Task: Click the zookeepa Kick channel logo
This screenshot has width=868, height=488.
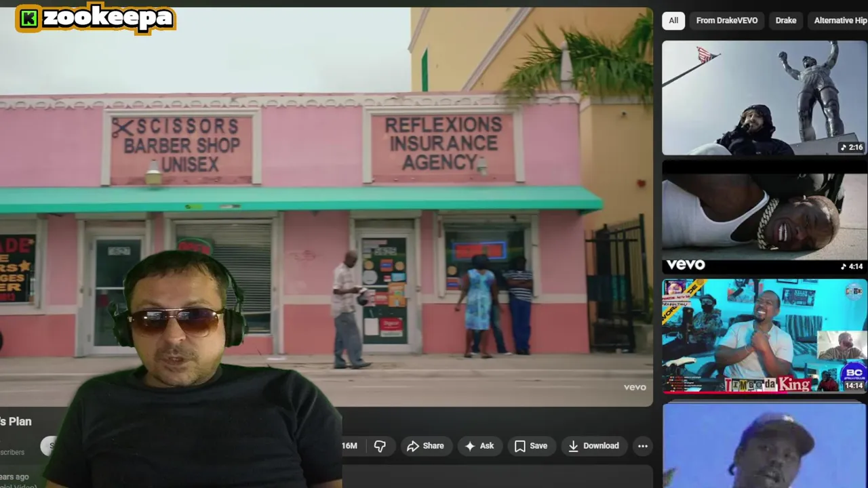Action: [96, 18]
